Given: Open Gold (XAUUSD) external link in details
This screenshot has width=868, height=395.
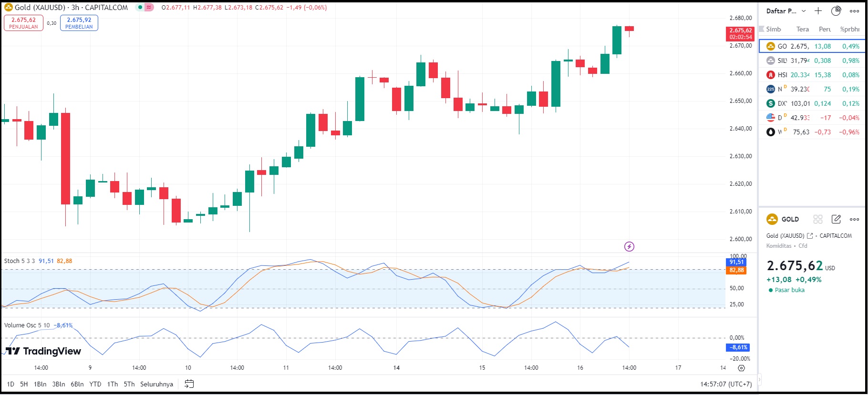Looking at the screenshot, I should (x=810, y=236).
